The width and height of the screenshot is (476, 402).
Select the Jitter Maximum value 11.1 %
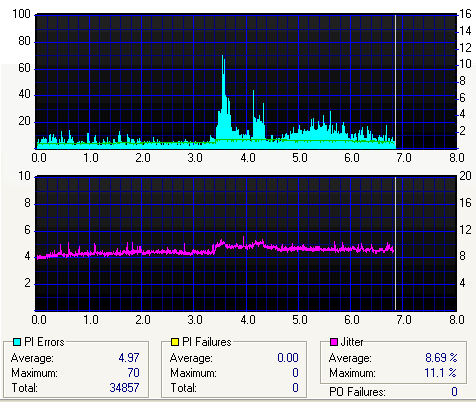pyautogui.click(x=440, y=372)
